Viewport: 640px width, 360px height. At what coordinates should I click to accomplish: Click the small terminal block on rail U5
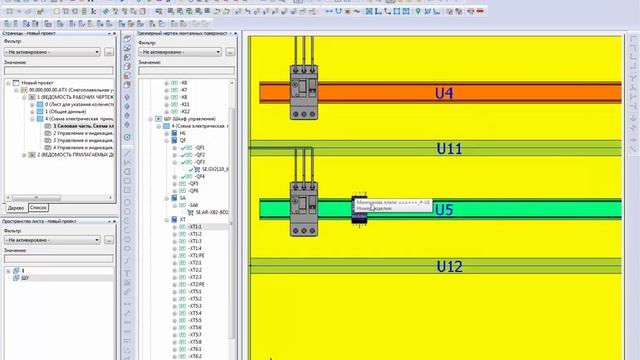coord(359,209)
